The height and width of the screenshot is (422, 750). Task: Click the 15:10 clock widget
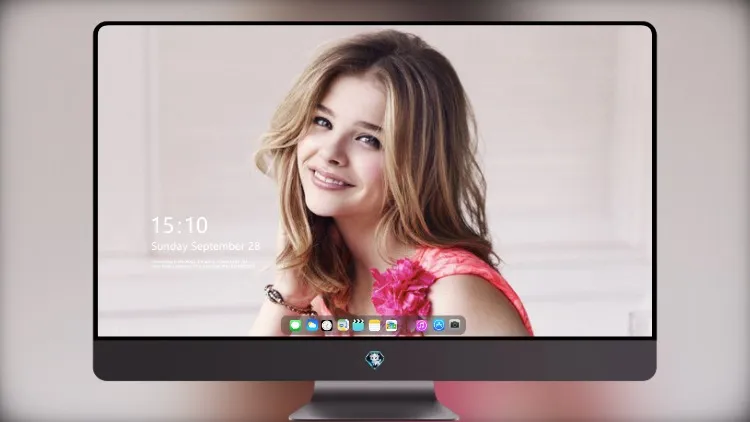[179, 225]
